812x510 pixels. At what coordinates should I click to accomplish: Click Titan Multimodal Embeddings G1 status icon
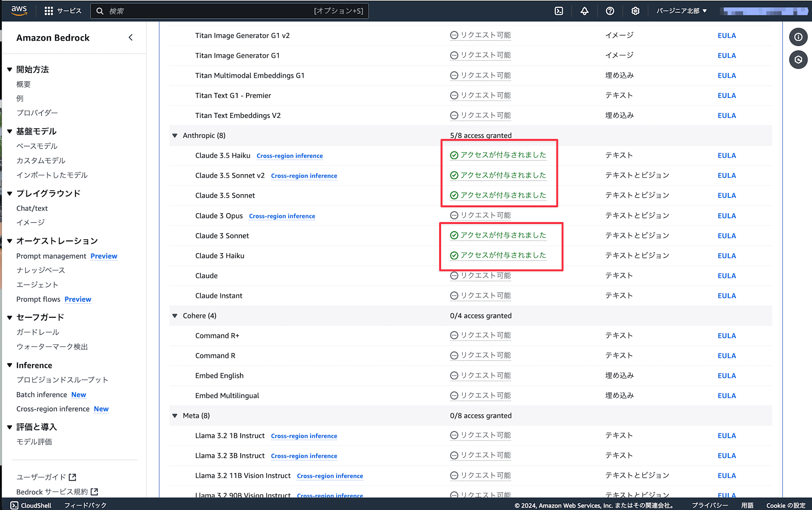(x=454, y=76)
